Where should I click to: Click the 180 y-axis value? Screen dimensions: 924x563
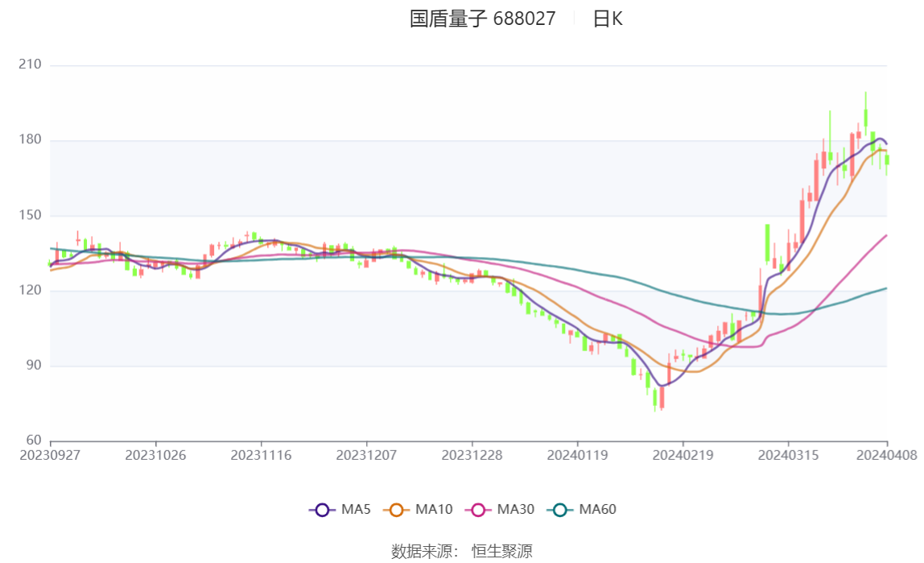30,139
